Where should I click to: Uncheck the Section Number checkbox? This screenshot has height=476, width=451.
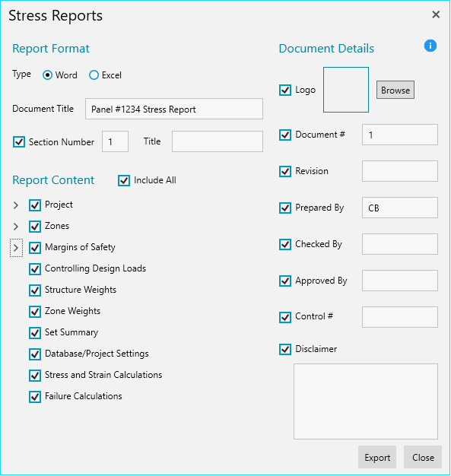19,141
